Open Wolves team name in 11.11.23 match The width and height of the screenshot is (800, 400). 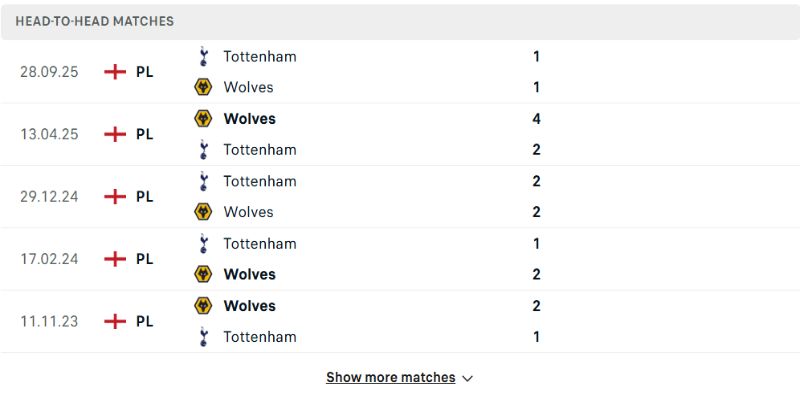pos(249,306)
